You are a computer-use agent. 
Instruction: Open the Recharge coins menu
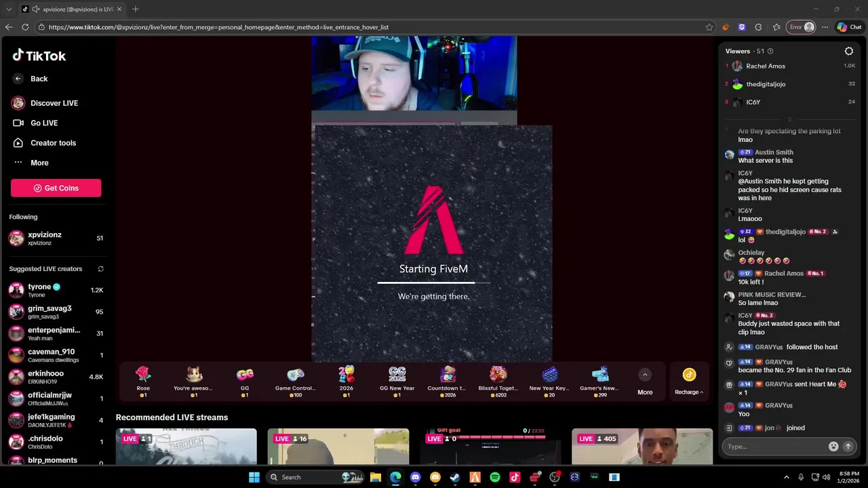tap(689, 383)
